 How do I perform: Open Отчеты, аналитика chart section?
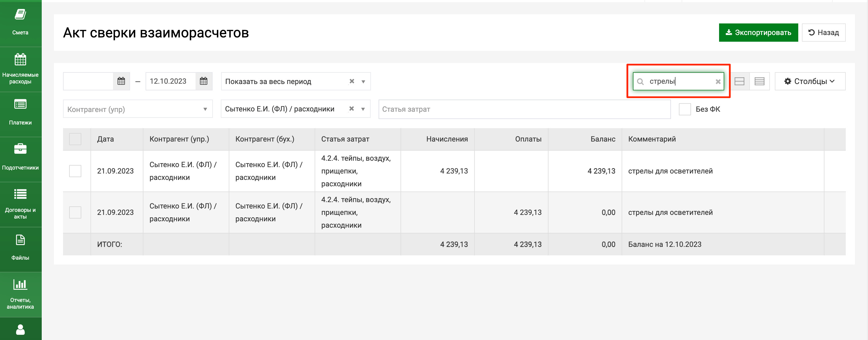(20, 294)
